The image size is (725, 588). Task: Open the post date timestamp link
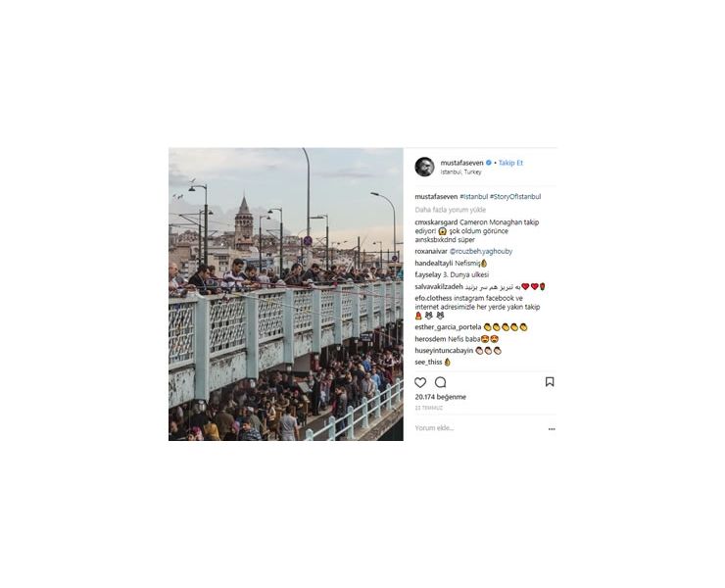(428, 408)
